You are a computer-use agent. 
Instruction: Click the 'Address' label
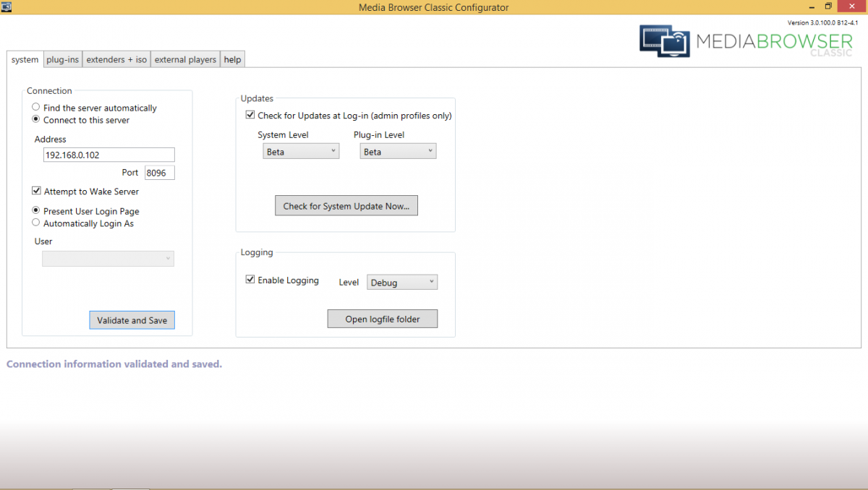click(x=51, y=139)
